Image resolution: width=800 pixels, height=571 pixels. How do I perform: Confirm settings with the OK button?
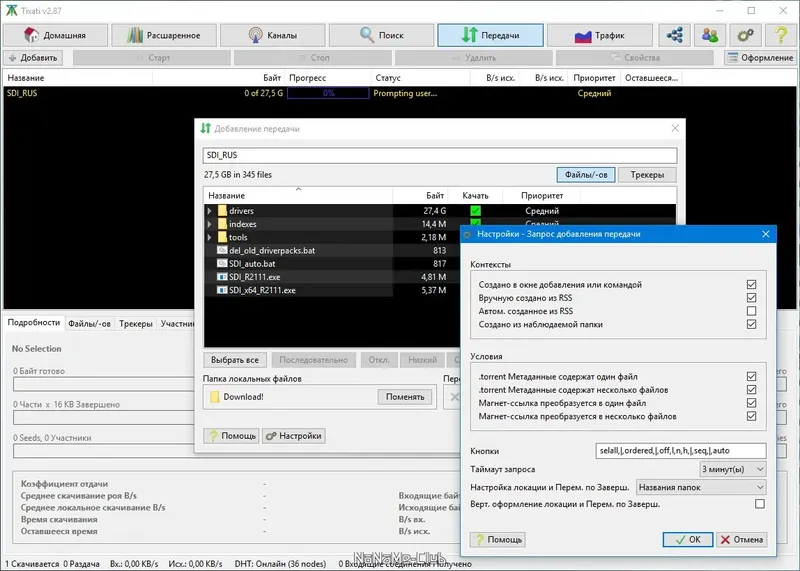click(x=688, y=539)
